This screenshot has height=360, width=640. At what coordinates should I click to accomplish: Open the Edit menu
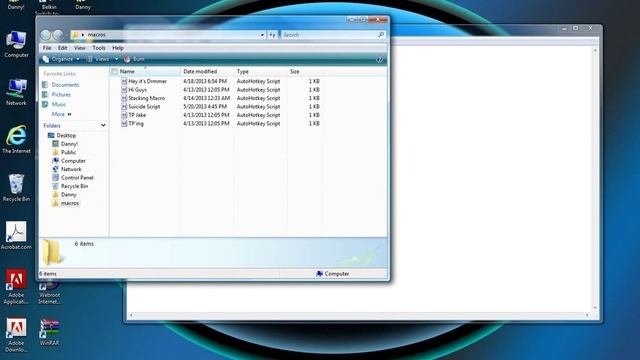click(x=62, y=48)
